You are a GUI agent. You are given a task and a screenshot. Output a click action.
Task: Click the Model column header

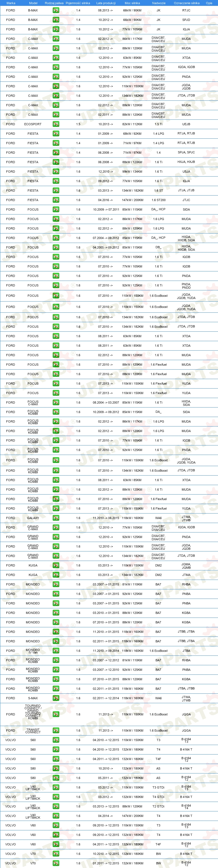click(x=33, y=3)
